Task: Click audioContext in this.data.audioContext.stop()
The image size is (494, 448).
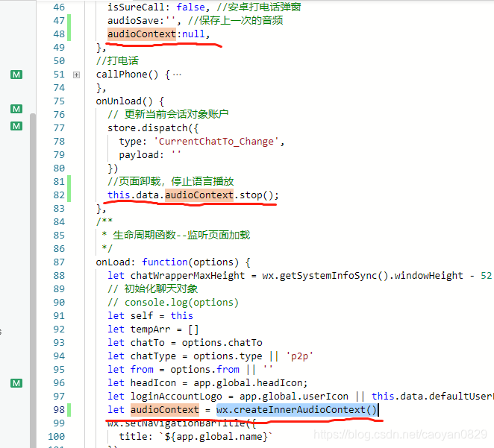Action: 199,195
